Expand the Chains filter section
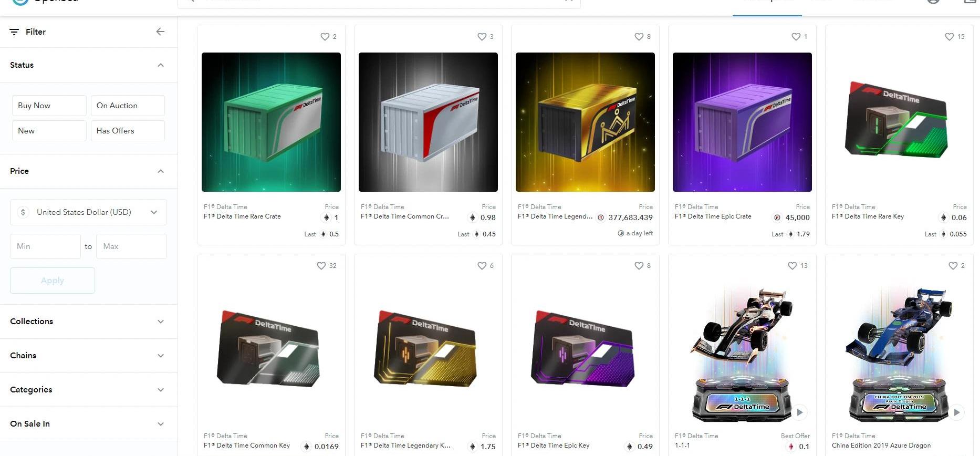The image size is (980, 456). 89,356
